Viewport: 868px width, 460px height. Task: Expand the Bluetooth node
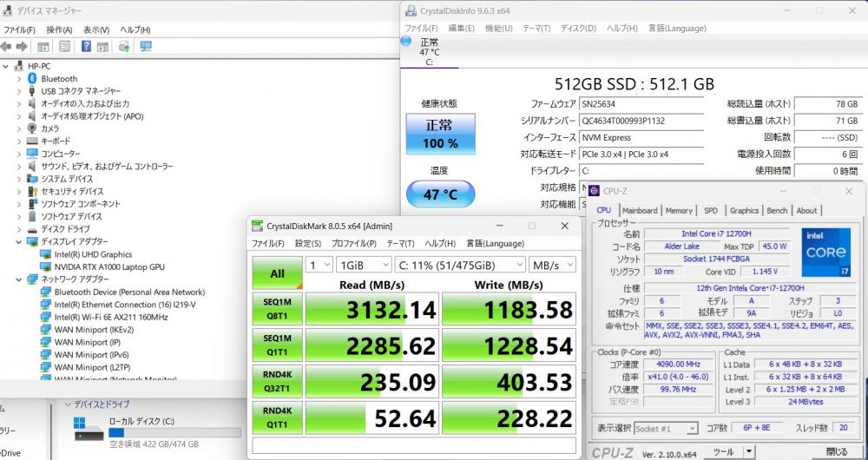click(x=19, y=79)
